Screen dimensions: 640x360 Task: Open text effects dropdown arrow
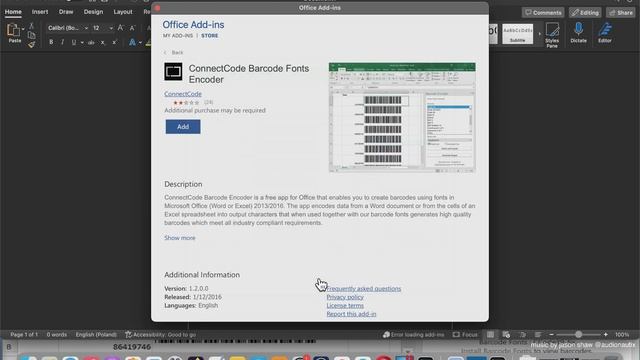tap(140, 42)
